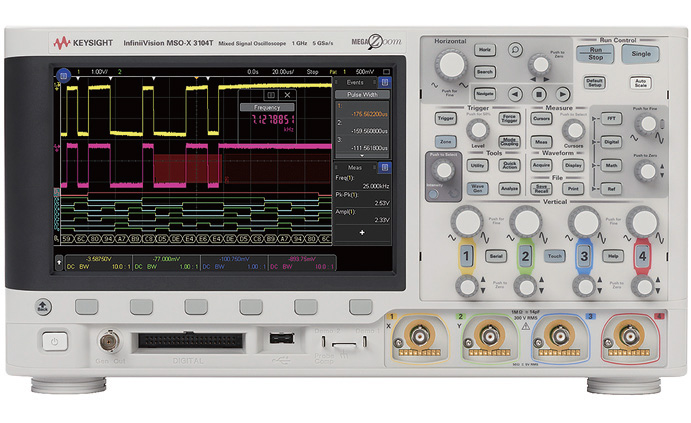Tap the 20.00us/ timebase readout
691x423 pixels.
coord(283,71)
